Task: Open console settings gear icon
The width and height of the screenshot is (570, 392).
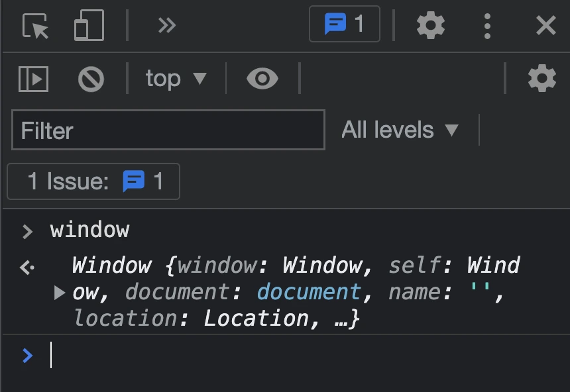Action: coord(541,79)
